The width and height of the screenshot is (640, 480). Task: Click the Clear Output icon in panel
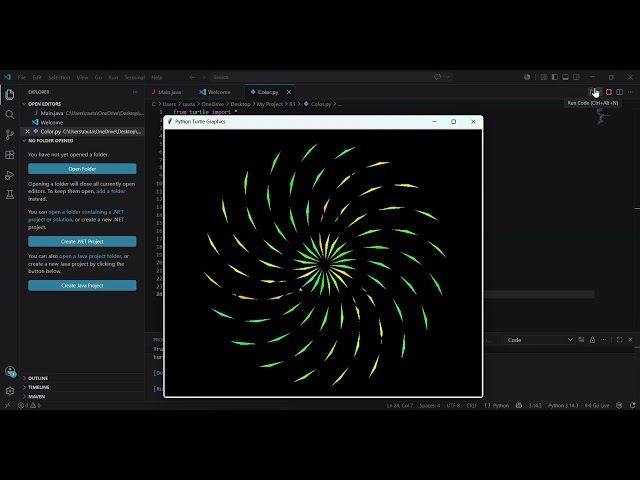(581, 340)
